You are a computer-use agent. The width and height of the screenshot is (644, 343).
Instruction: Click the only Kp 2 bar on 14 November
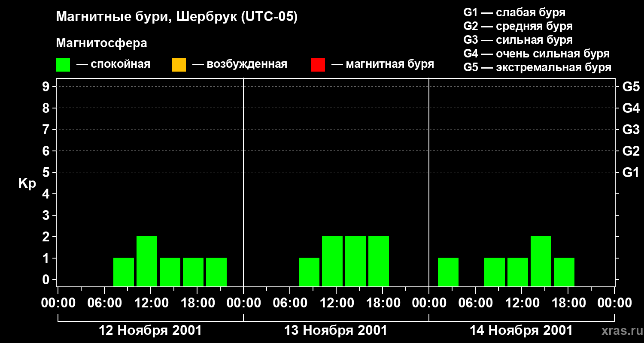coord(541,261)
